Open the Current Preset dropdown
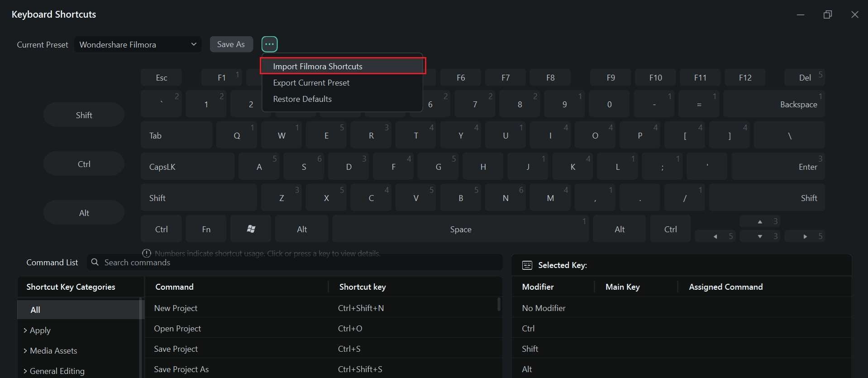The height and width of the screenshot is (378, 868). click(x=138, y=44)
